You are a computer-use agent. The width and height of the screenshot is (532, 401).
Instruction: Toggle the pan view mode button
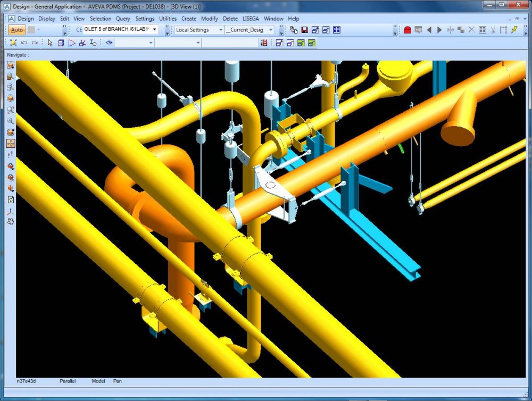tap(11, 143)
